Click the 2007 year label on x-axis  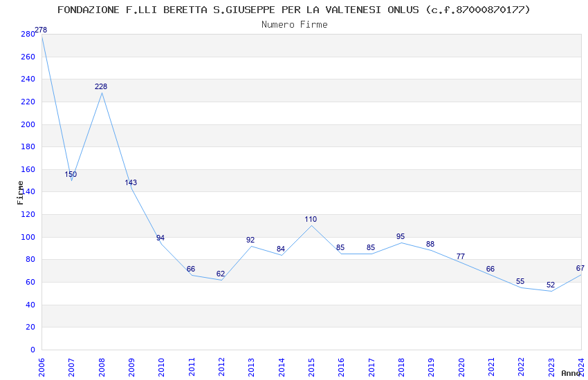click(x=71, y=367)
